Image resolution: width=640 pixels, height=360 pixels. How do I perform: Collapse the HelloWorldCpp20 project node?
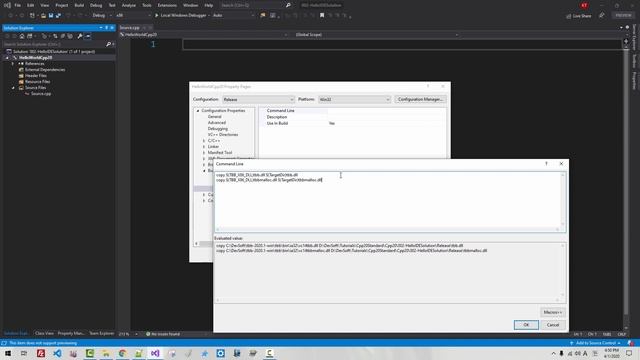[7, 58]
